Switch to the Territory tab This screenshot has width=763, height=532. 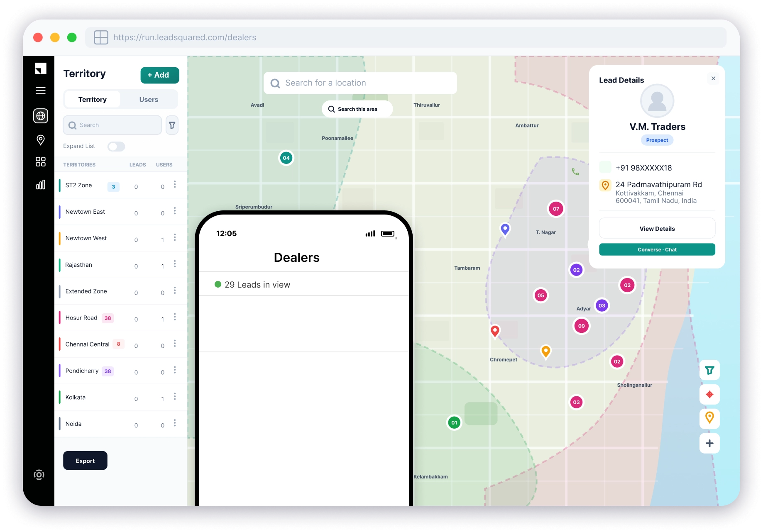point(93,100)
